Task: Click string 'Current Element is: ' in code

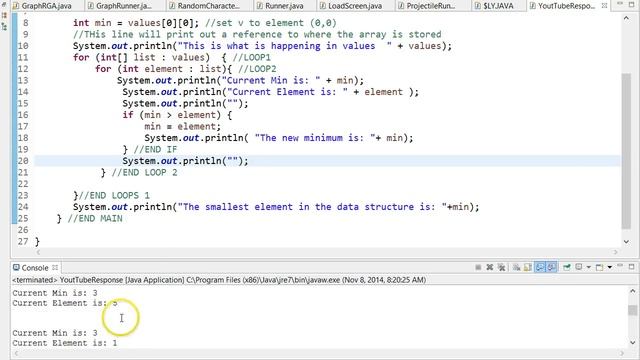Action: (x=287, y=92)
